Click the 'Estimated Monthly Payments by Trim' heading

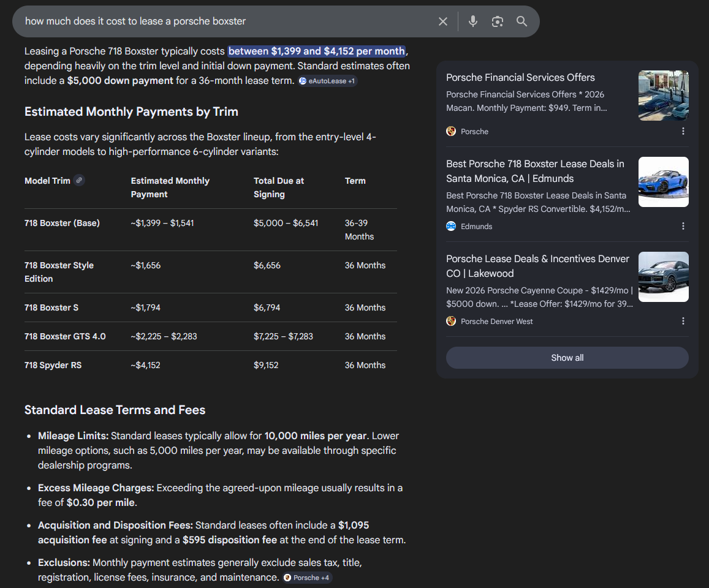131,111
